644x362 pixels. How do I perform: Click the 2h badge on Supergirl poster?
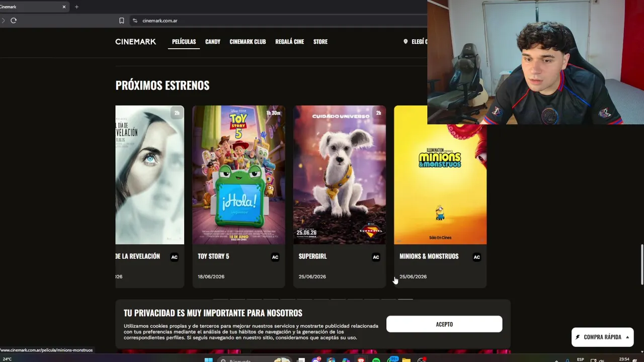[378, 113]
